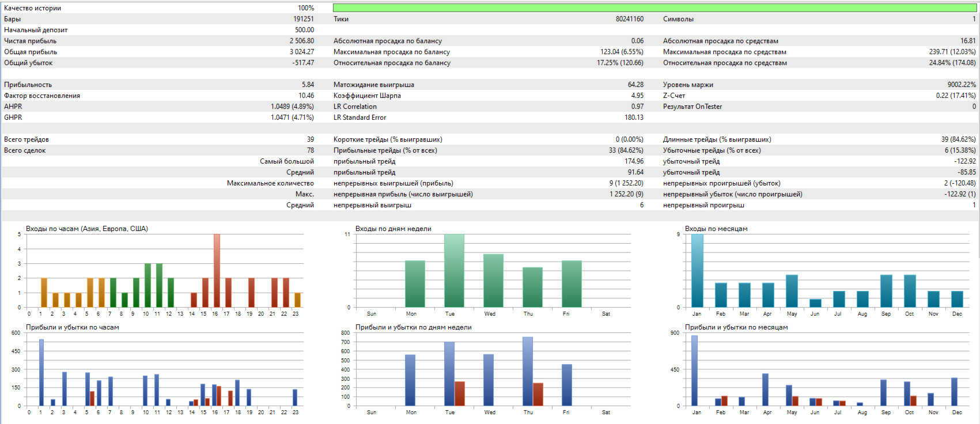The image size is (980, 424).
Task: Click the initial deposit value '500.00'
Action: click(x=305, y=30)
